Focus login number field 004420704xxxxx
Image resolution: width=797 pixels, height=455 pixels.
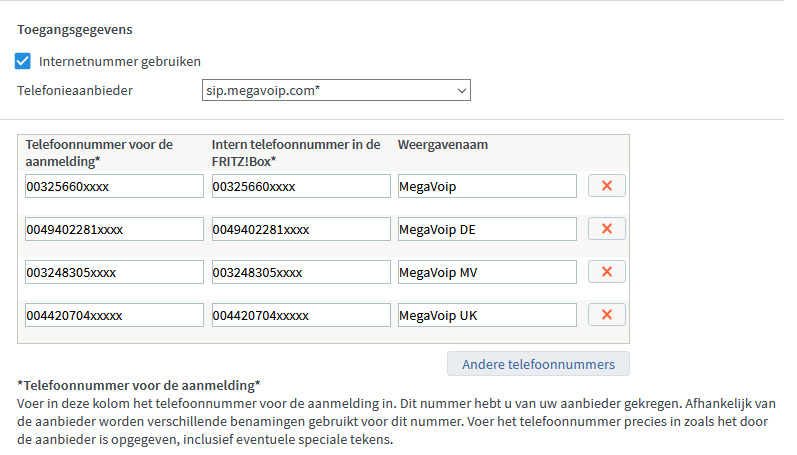click(x=115, y=315)
